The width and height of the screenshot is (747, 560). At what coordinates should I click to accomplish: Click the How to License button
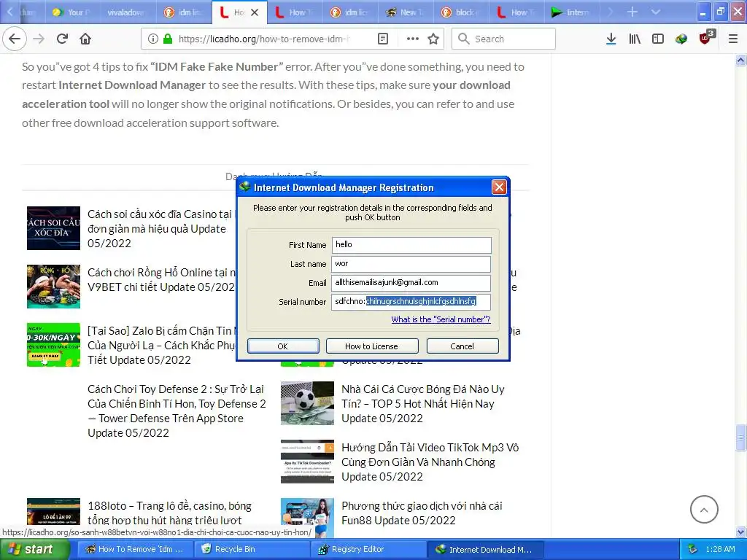click(x=371, y=346)
